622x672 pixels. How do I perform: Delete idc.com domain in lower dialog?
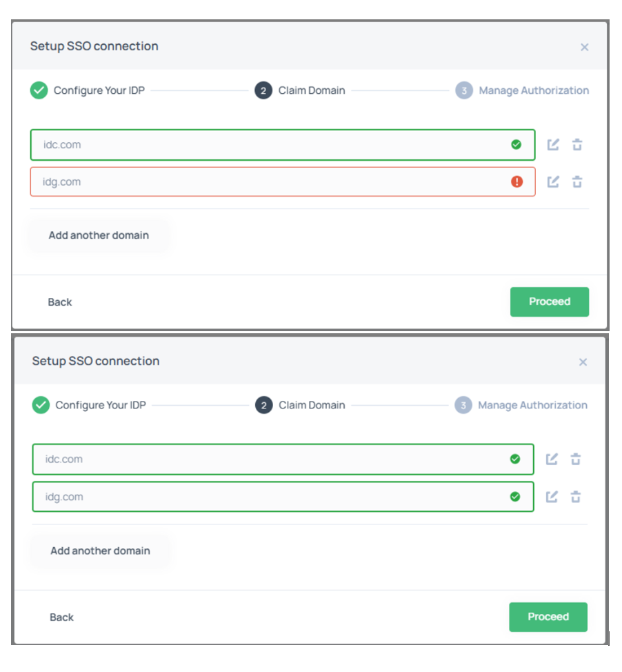click(x=576, y=459)
